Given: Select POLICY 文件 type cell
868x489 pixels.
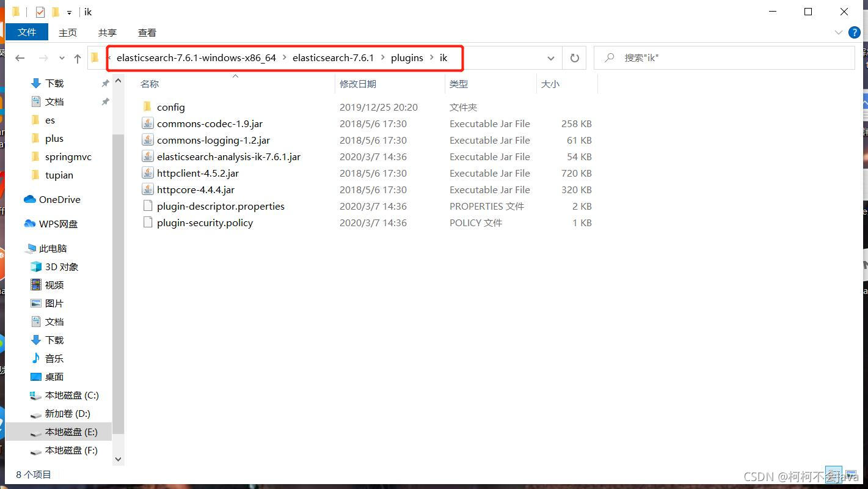Looking at the screenshot, I should tap(476, 222).
